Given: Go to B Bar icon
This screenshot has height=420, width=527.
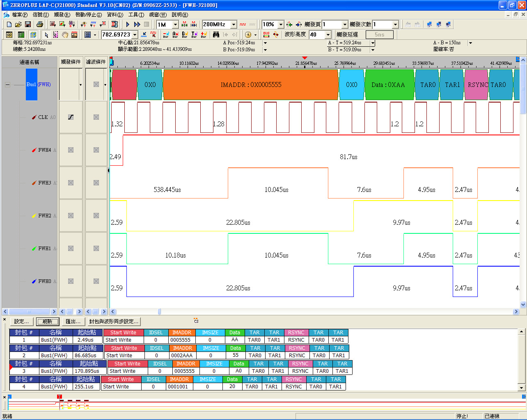Looking at the screenshot, I should pyautogui.click(x=185, y=35).
